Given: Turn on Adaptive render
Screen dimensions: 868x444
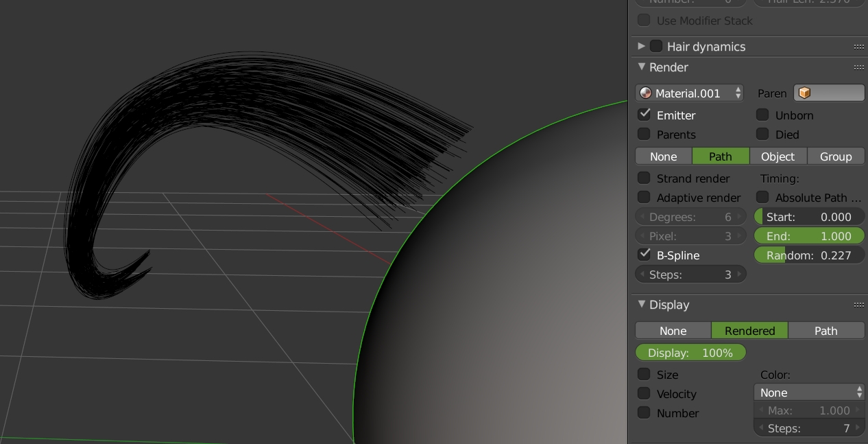Looking at the screenshot, I should (644, 197).
